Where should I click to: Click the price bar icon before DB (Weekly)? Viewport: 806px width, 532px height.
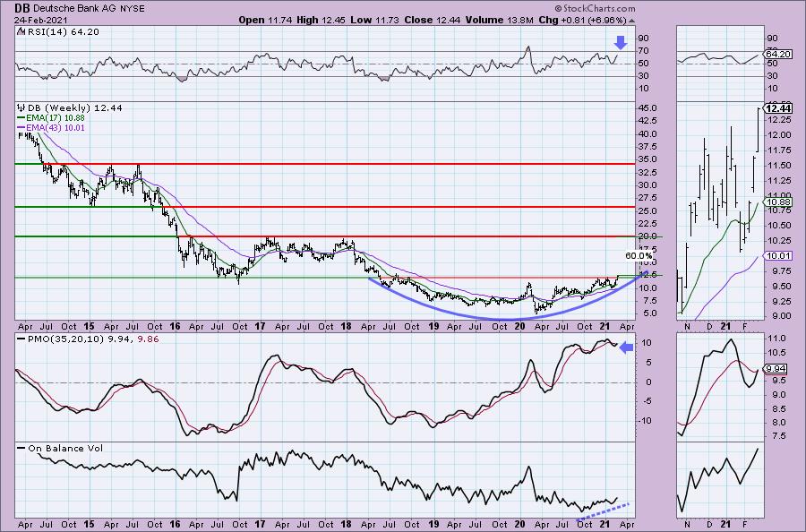(x=21, y=107)
